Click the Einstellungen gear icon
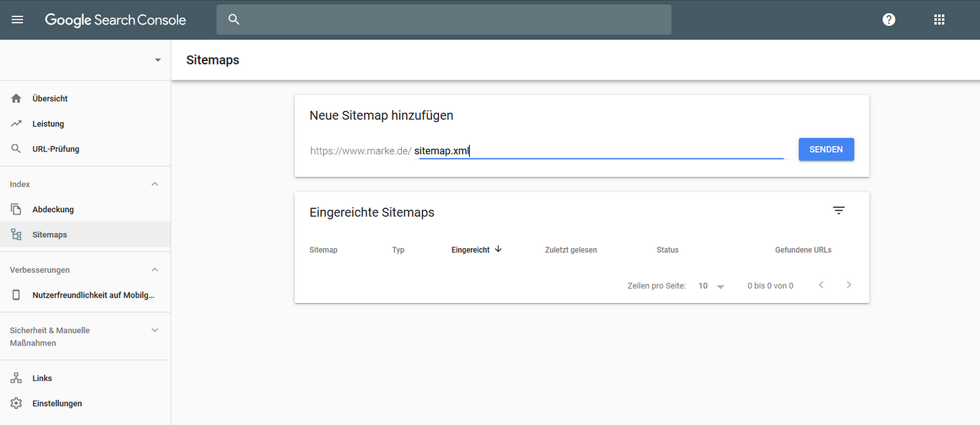Screen dimensions: 980x425 (16, 404)
